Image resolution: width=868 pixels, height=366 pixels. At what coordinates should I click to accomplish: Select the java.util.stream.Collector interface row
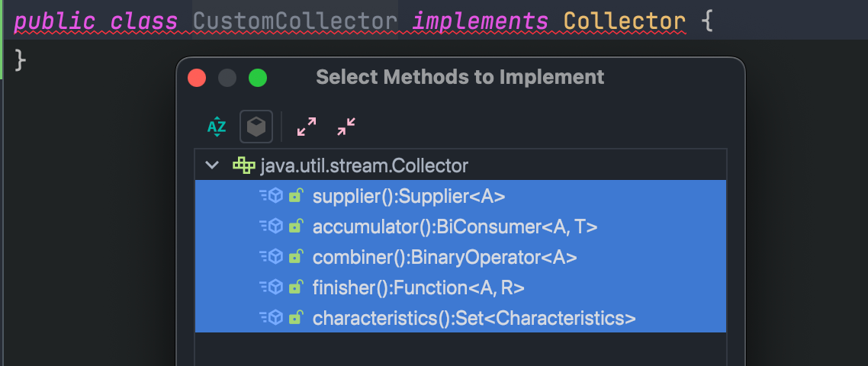point(460,165)
